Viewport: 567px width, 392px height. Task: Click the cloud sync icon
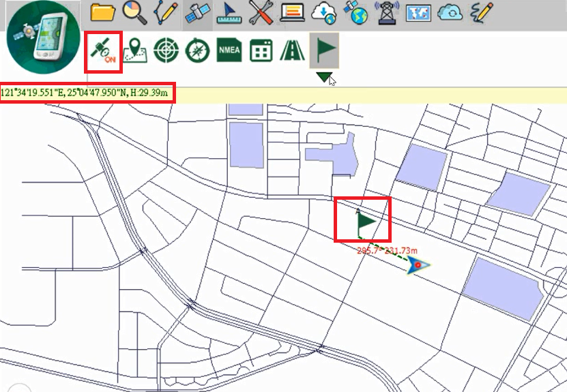point(450,12)
